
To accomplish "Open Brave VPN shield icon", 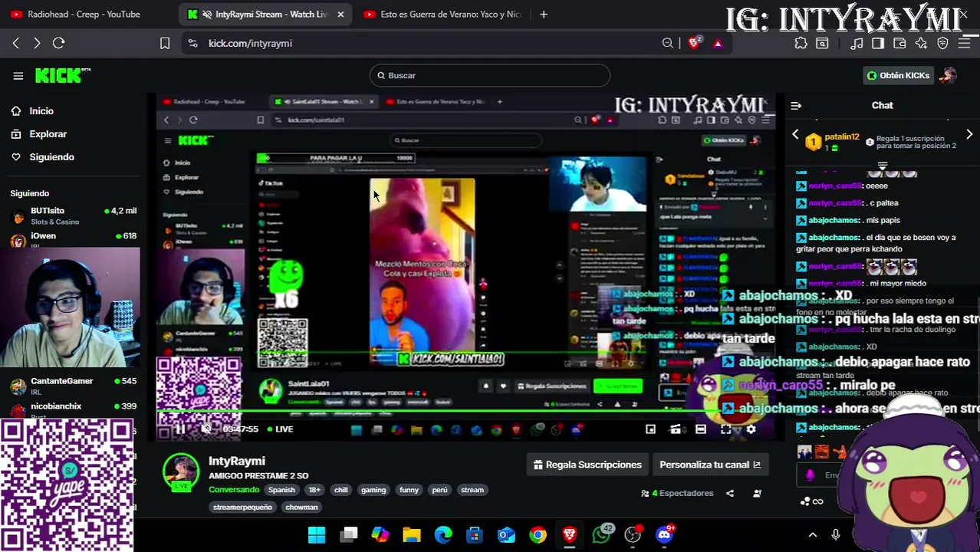I will [942, 44].
